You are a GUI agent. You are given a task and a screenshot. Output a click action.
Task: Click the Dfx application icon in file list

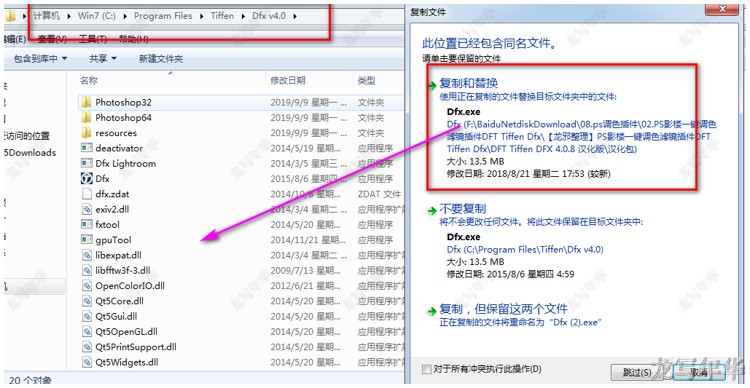coord(86,179)
